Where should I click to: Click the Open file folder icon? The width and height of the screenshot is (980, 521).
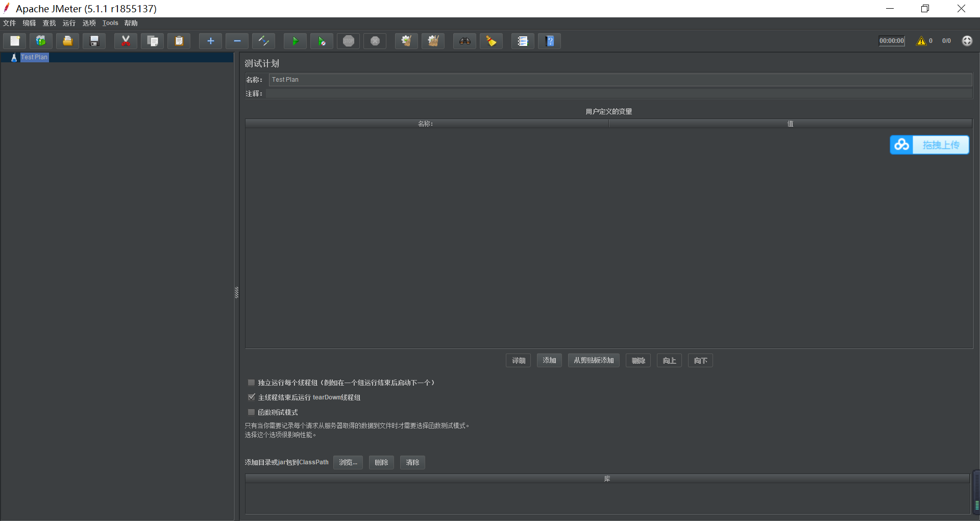click(x=67, y=41)
